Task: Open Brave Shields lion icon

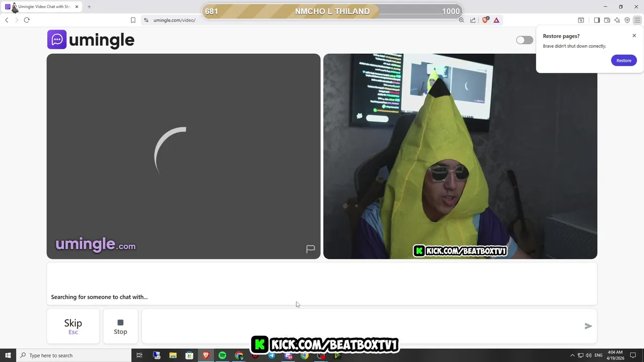Action: [x=486, y=20]
